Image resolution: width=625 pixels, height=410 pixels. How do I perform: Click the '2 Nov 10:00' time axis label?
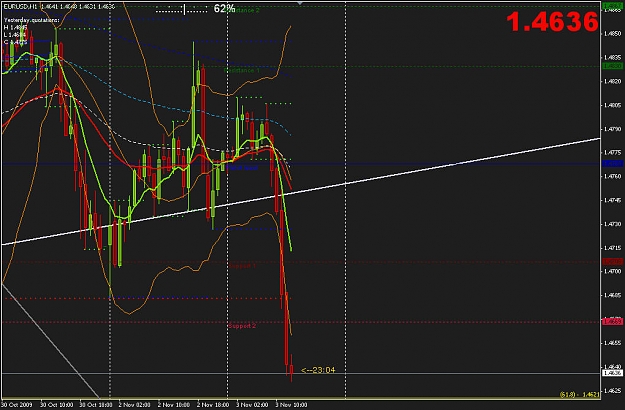174,405
